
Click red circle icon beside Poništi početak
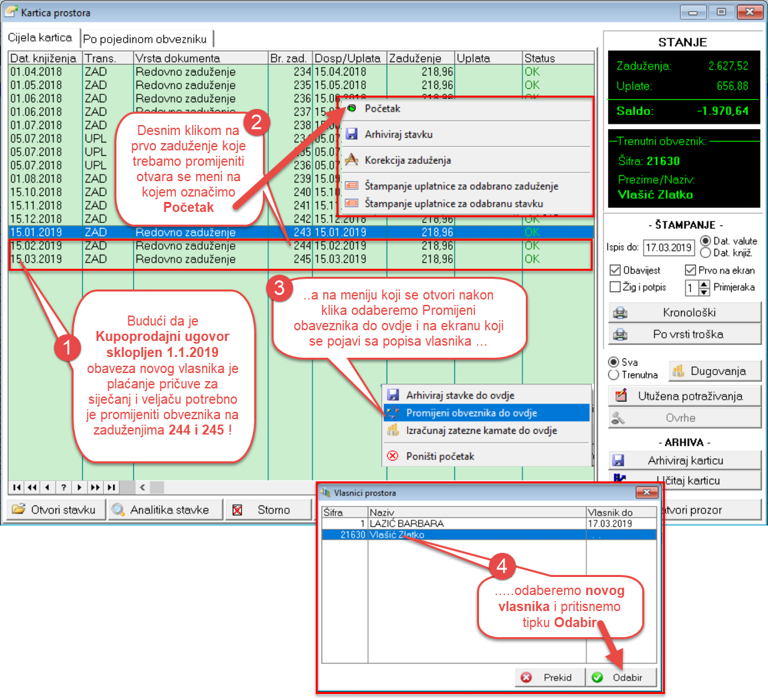pos(393,456)
